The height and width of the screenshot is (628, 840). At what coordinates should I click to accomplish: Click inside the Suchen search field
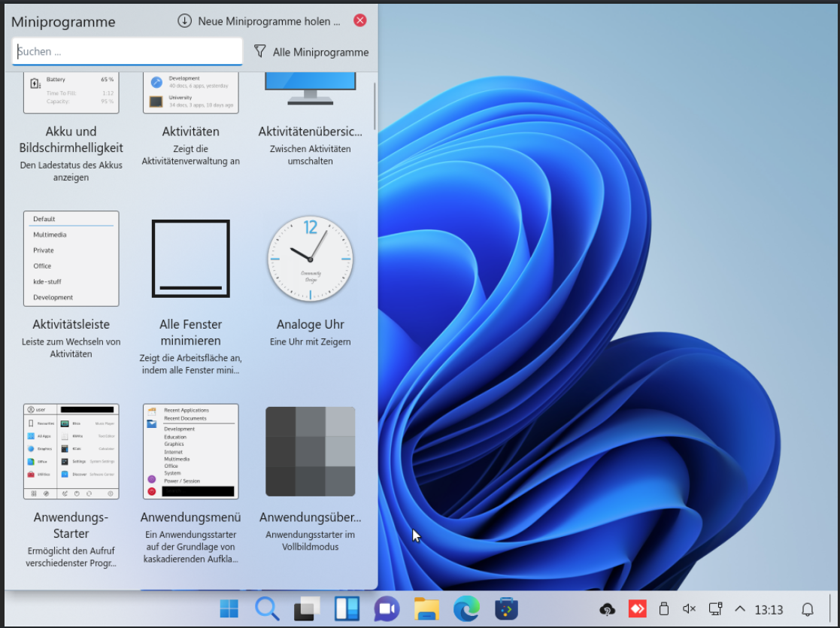[x=128, y=51]
